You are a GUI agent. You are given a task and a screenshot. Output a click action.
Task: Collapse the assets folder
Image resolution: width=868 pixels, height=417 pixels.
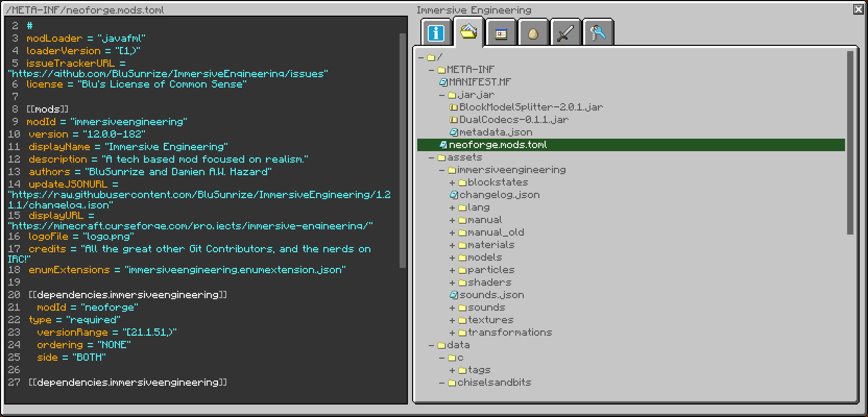[x=431, y=157]
